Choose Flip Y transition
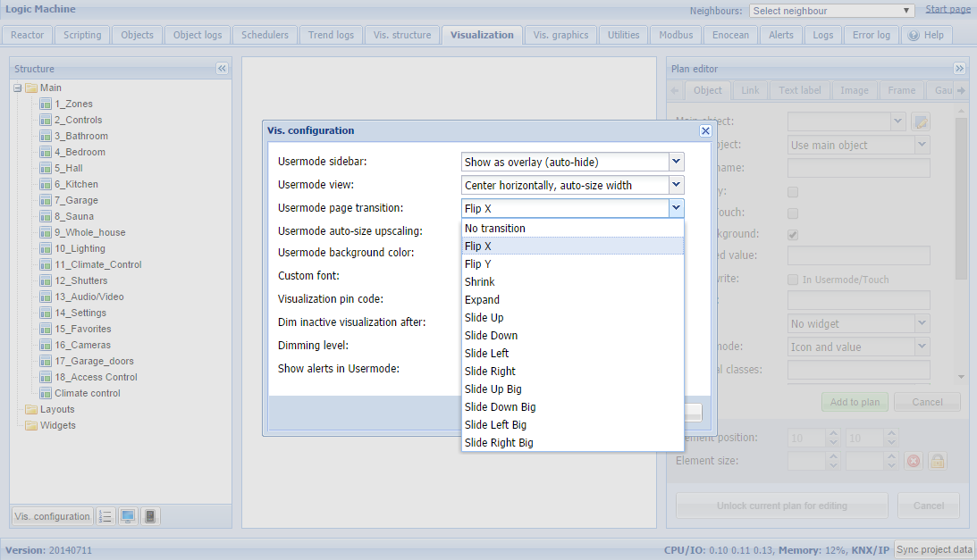Viewport: 977px width, 560px height. tap(573, 264)
